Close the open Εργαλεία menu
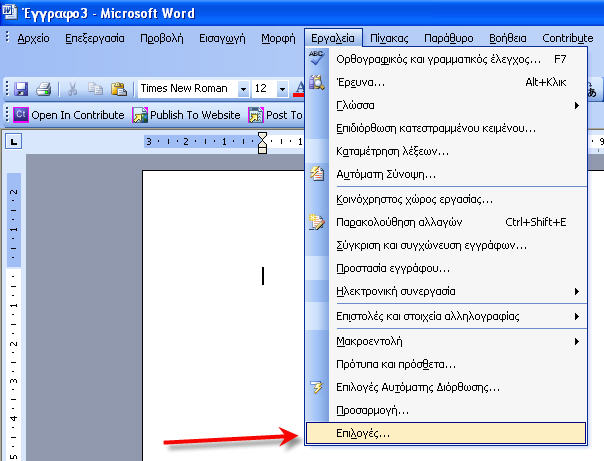This screenshot has height=461, width=604. click(x=333, y=38)
